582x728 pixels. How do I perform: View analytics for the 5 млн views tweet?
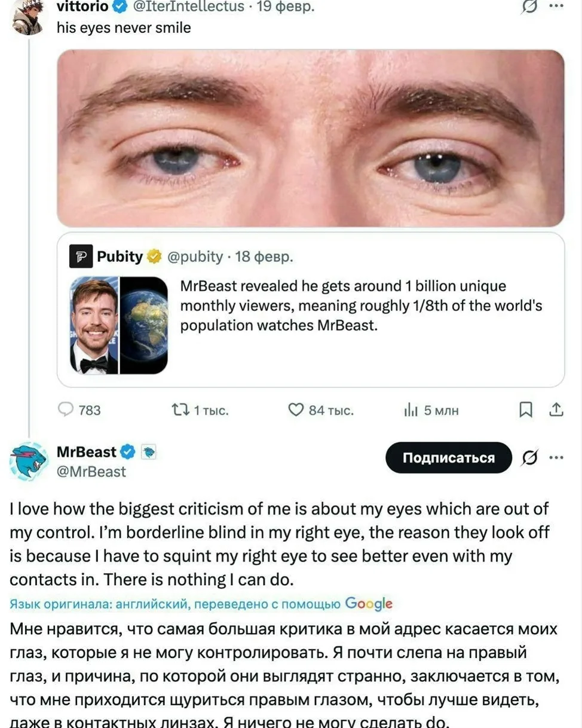(411, 410)
